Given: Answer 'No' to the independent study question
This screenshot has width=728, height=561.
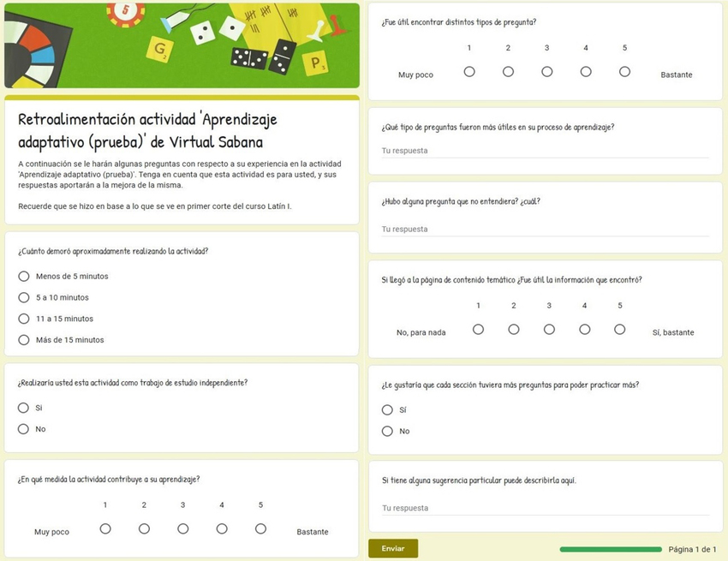Looking at the screenshot, I should [x=24, y=429].
